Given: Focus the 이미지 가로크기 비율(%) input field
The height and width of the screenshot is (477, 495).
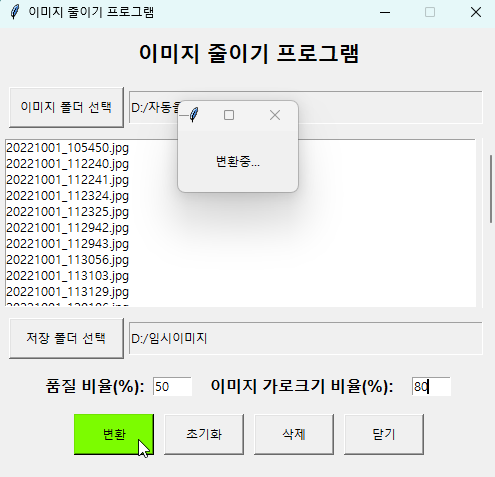Looking at the screenshot, I should coord(431,387).
